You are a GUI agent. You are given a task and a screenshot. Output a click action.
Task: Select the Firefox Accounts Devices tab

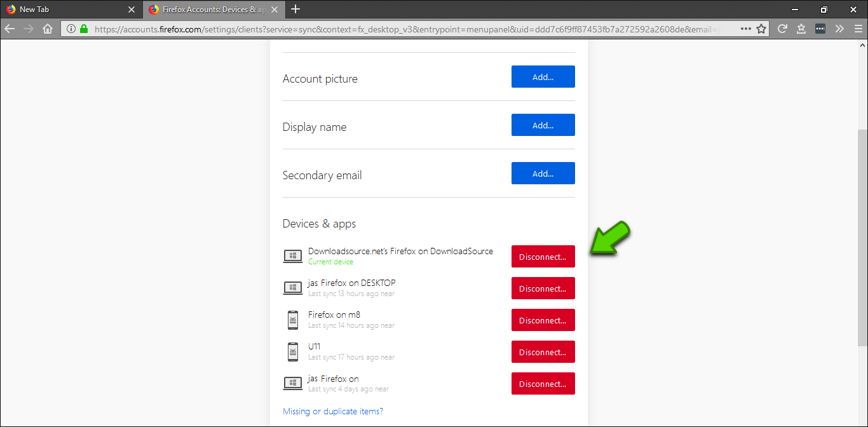pos(215,10)
